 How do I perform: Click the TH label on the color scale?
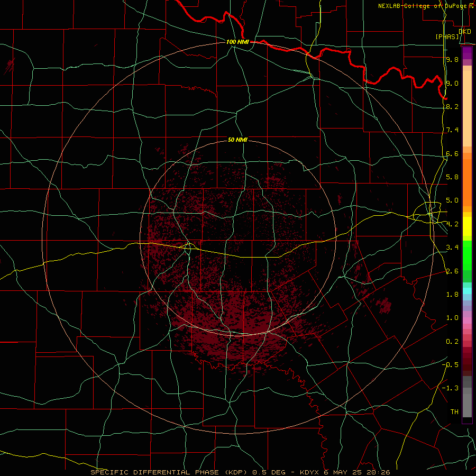pos(454,411)
